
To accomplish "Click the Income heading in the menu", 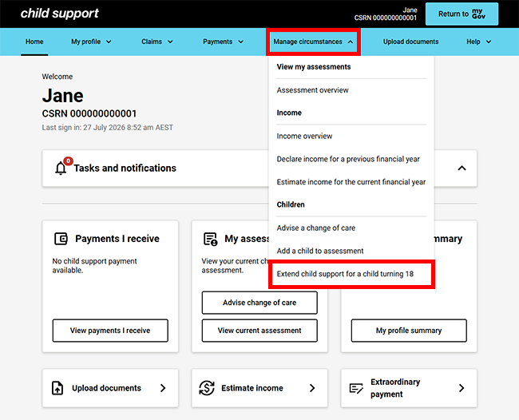I will coord(289,113).
